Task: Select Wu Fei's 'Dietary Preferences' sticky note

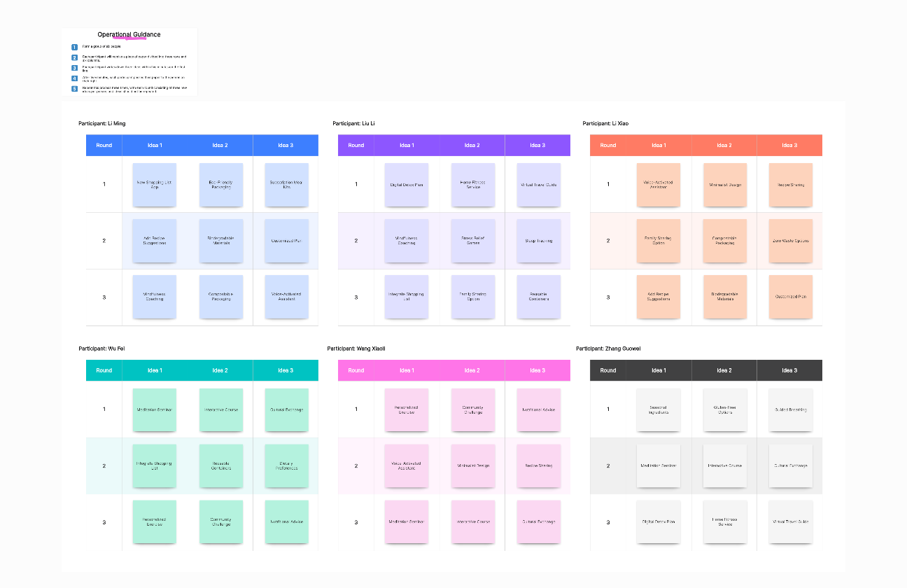Action: [286, 465]
